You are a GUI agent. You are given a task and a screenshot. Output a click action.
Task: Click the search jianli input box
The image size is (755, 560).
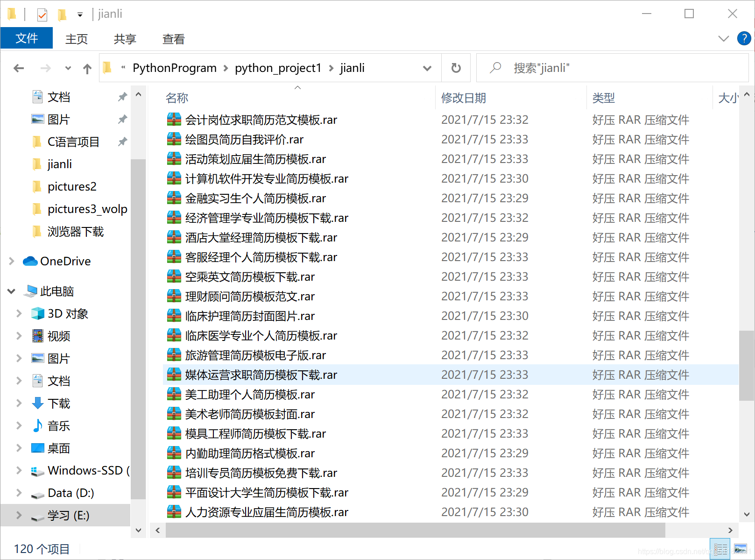[612, 68]
